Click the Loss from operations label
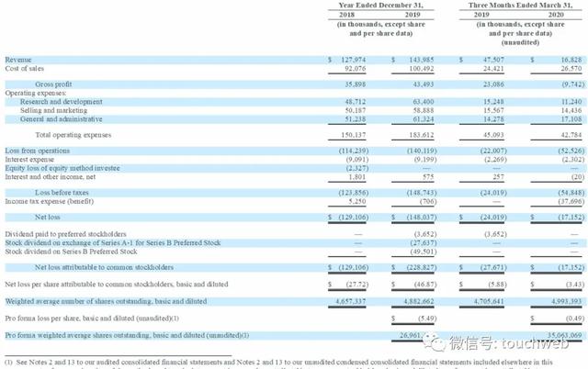Image resolution: width=588 pixels, height=369 pixels. pos(37,150)
